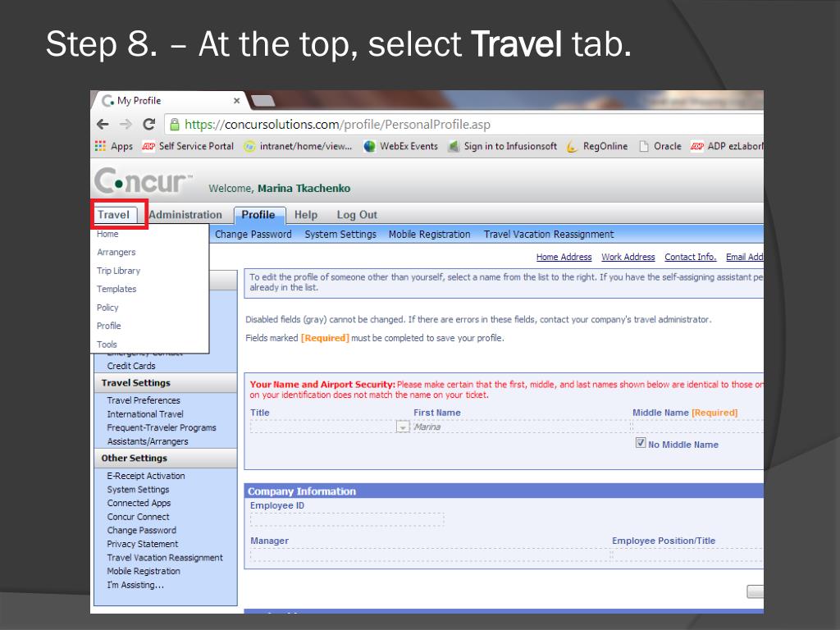
Task: Open Mobile Registration in sidebar
Action: click(x=144, y=571)
